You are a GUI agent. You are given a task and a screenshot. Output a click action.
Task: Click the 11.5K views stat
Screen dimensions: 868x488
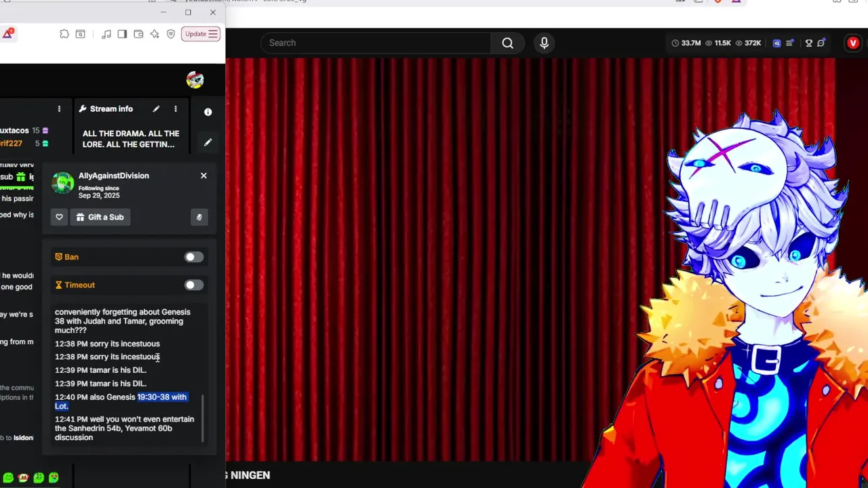[x=718, y=43]
